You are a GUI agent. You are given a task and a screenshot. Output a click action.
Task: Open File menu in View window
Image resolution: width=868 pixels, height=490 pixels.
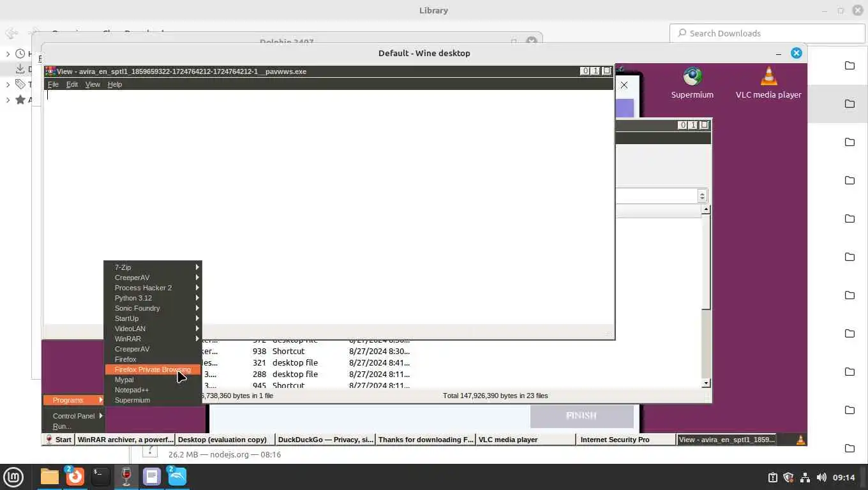coord(53,84)
